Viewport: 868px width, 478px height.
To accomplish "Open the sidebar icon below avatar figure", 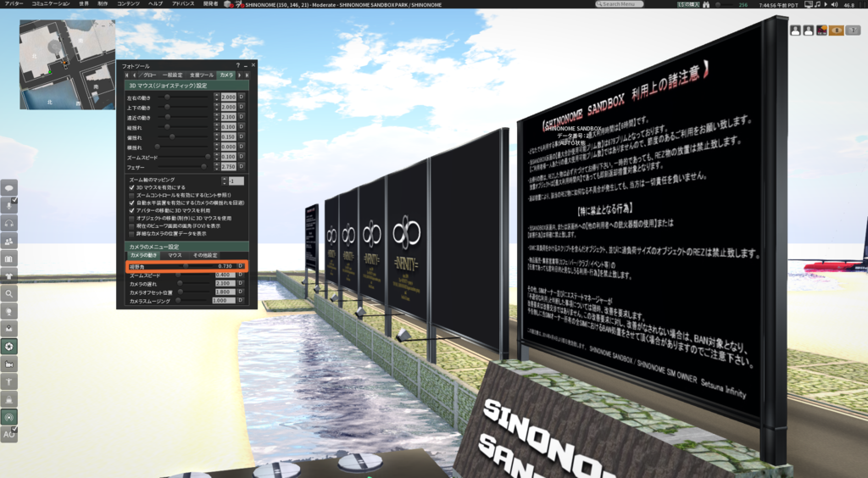I will pyautogui.click(x=8, y=399).
